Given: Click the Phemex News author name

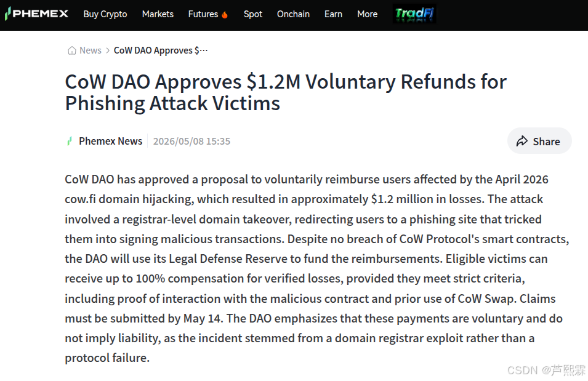Looking at the screenshot, I should 111,142.
